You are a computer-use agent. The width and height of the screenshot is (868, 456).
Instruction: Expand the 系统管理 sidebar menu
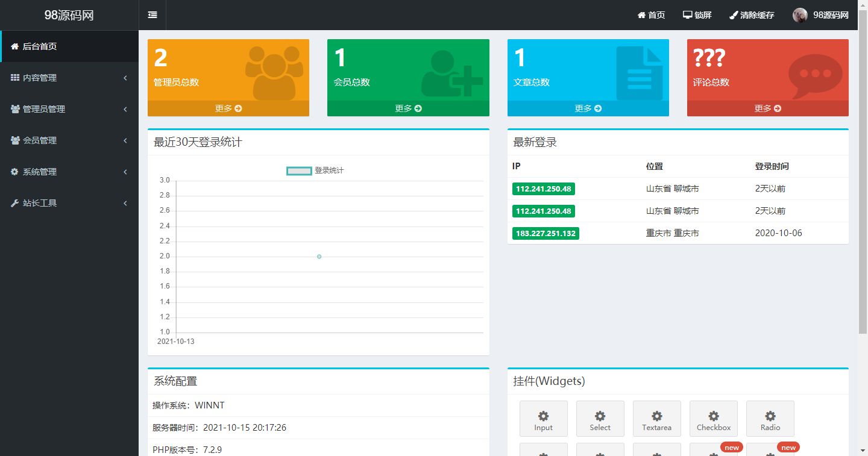tap(69, 172)
